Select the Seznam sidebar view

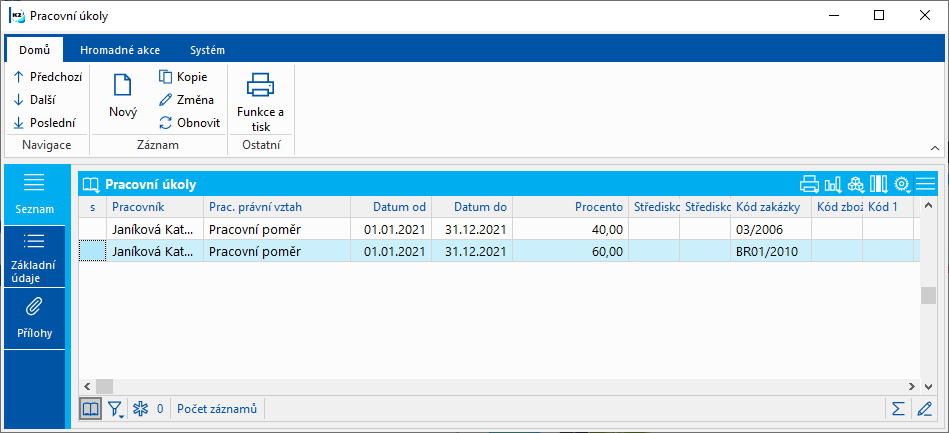point(34,194)
